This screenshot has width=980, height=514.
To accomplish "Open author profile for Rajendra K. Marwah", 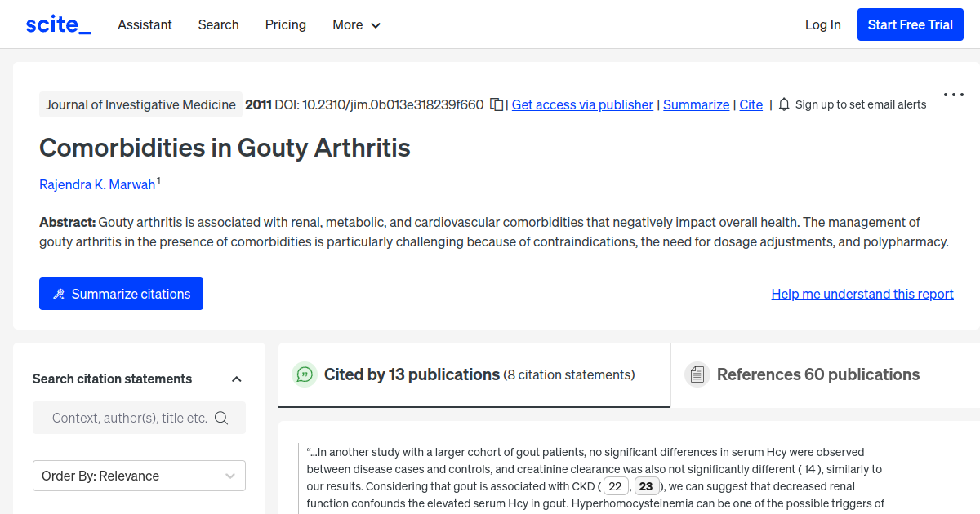I will point(97,184).
